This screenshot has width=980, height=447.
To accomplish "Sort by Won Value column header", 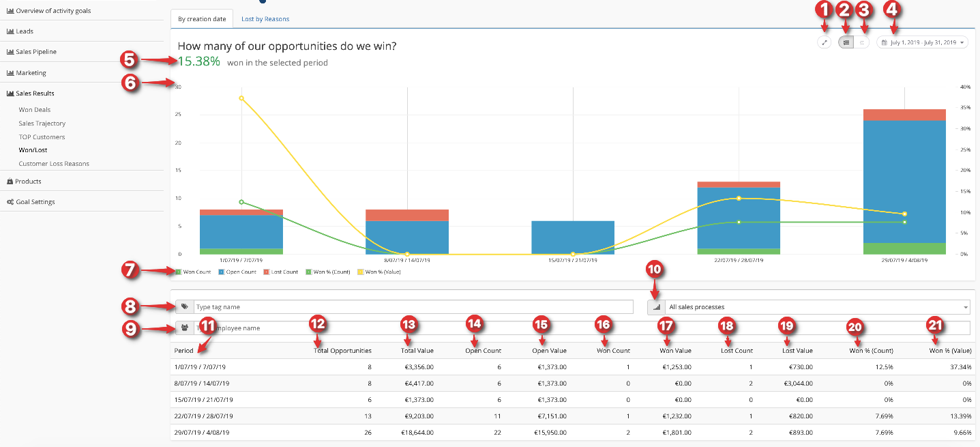I will (675, 351).
